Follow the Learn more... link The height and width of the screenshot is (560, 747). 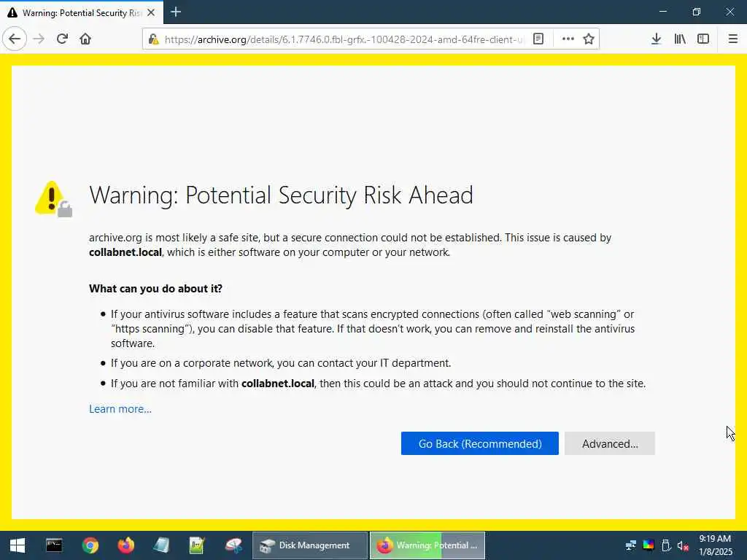click(x=120, y=409)
